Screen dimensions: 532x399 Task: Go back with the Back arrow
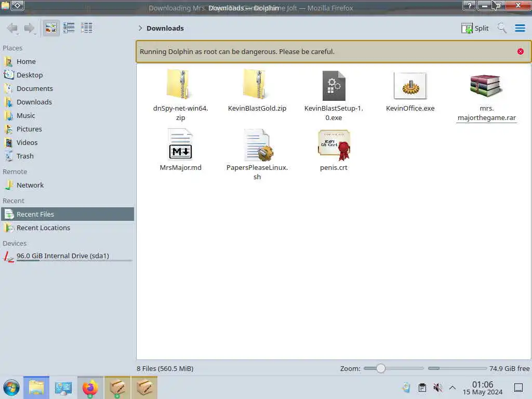[12, 28]
